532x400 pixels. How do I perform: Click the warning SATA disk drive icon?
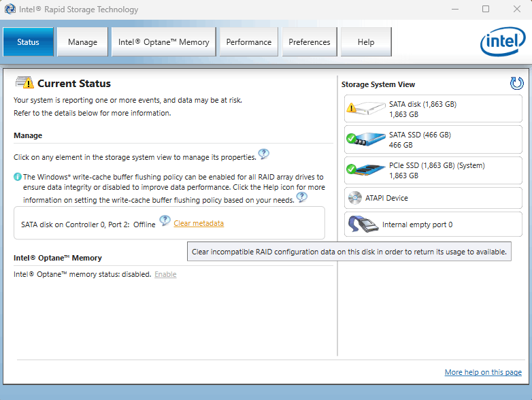366,109
